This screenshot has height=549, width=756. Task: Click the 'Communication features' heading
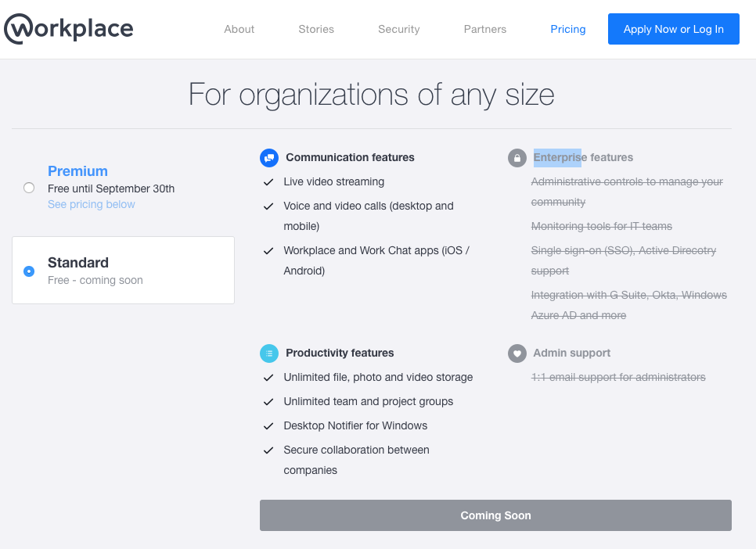[x=350, y=158]
